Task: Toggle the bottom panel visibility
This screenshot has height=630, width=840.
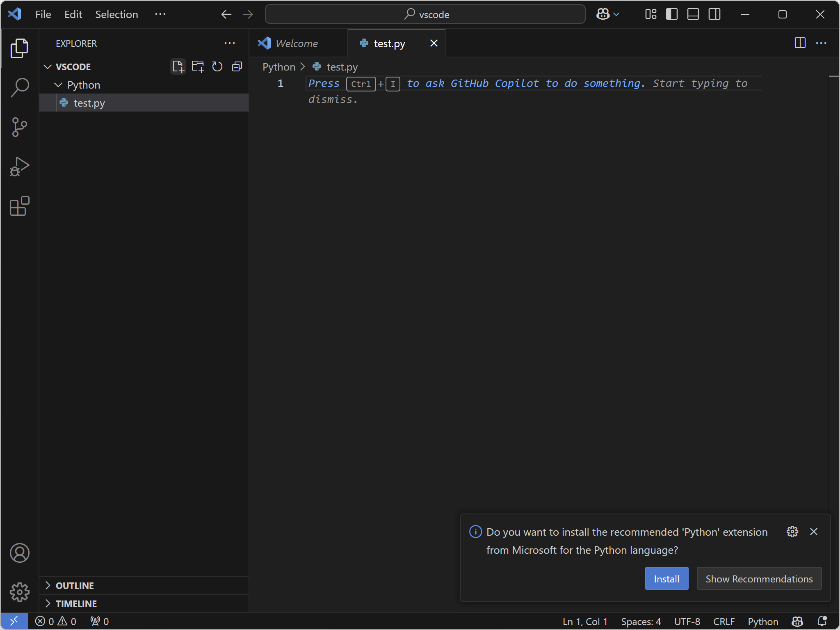Action: coord(693,14)
